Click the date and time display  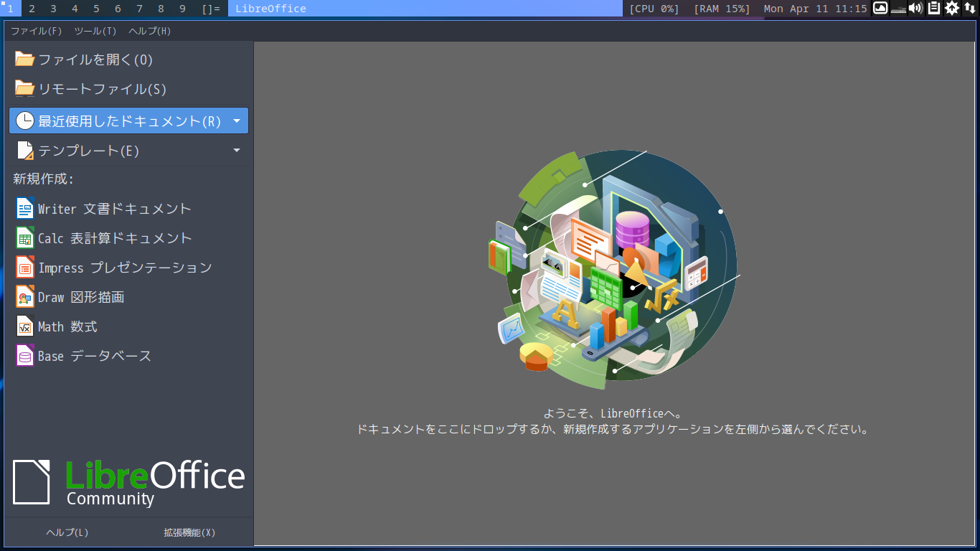click(x=816, y=9)
